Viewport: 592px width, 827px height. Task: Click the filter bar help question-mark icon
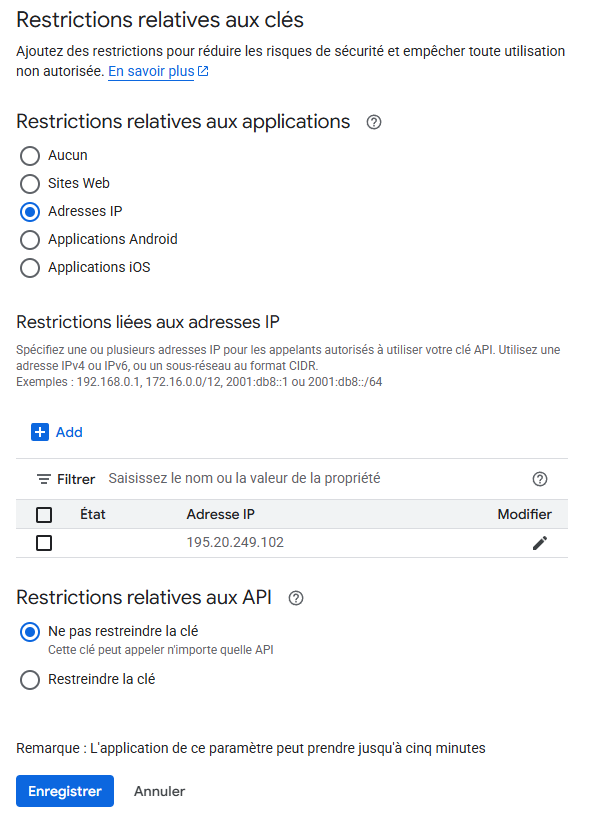(x=540, y=479)
